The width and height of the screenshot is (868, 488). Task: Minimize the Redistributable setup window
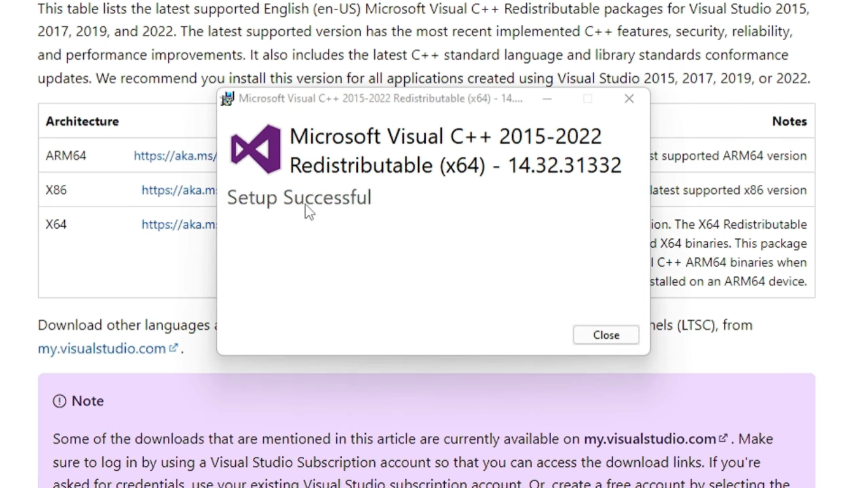[547, 98]
